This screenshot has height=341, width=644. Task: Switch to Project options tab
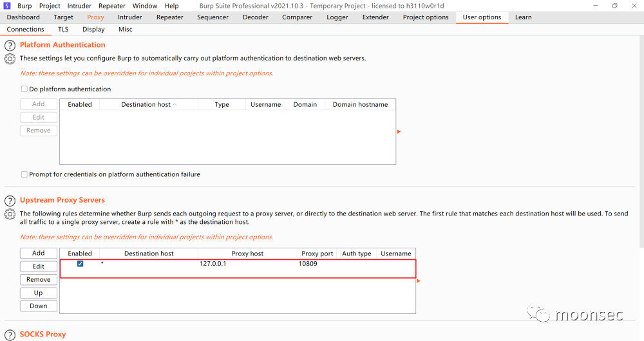tap(426, 17)
